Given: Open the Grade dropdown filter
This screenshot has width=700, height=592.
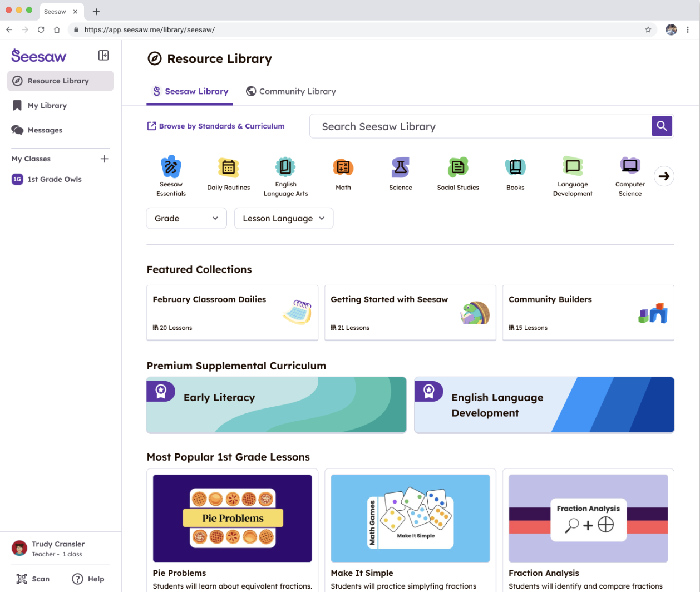Looking at the screenshot, I should click(x=186, y=218).
